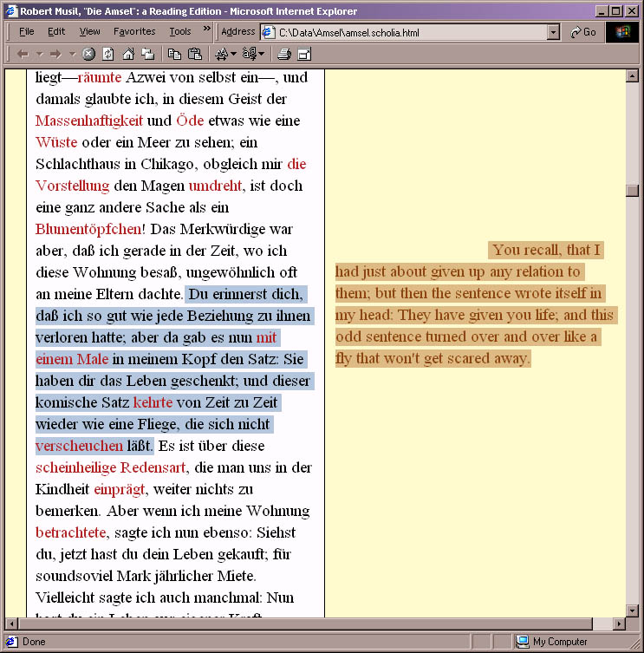
Task: Click the red word "umdreht"
Action: (215, 186)
